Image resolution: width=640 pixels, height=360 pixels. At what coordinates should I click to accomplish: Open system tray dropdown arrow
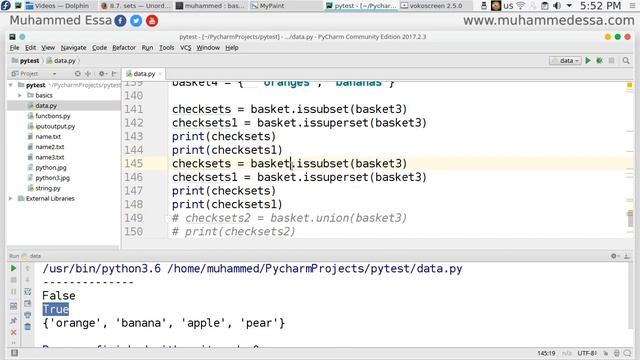(569, 6)
